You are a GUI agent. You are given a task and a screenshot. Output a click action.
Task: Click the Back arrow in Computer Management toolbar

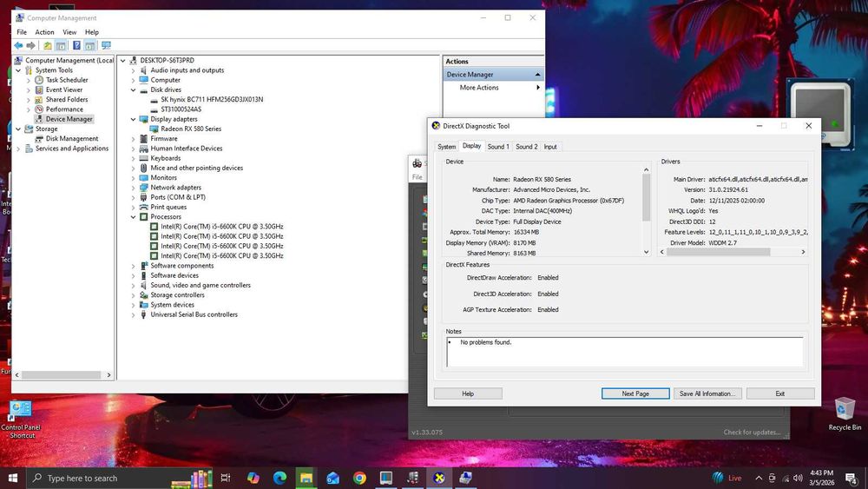pos(18,45)
